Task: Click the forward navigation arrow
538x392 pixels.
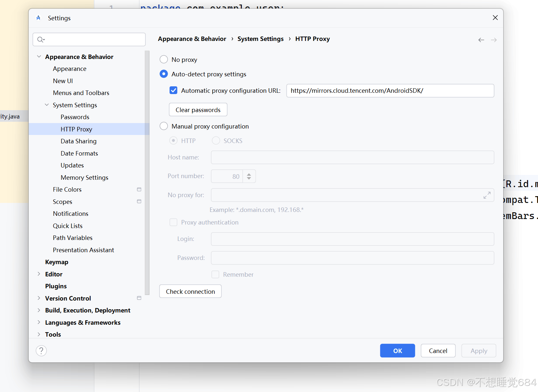Action: click(494, 40)
